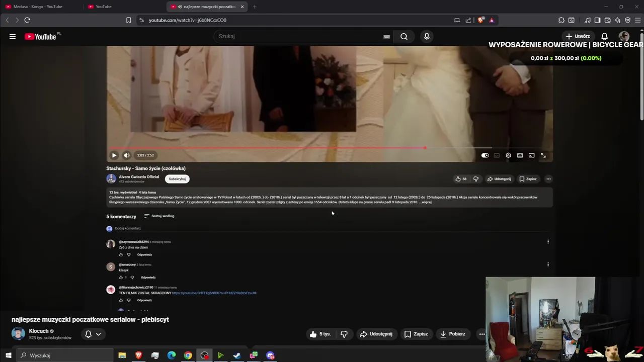This screenshot has width=644, height=362.
Task: Like the 'klasyk' comment
Action: [121, 278]
